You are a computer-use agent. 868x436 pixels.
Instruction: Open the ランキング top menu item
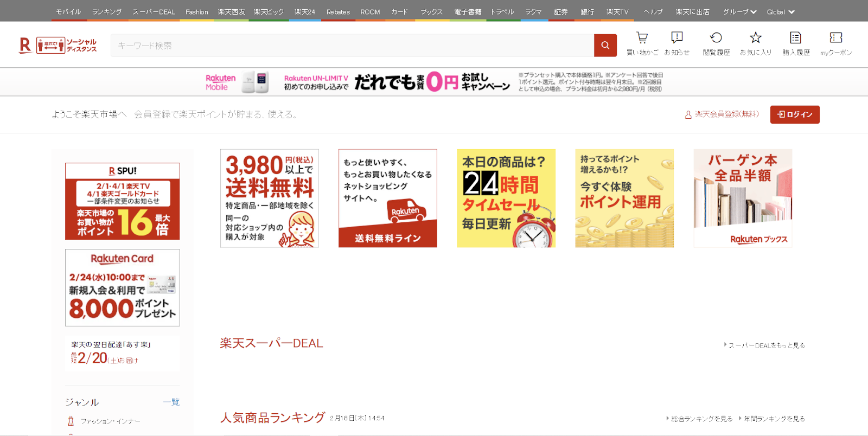coord(107,11)
